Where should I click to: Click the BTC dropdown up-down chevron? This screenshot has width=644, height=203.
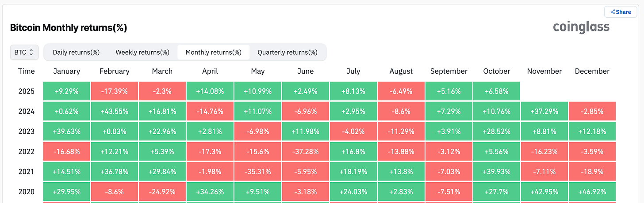31,52
